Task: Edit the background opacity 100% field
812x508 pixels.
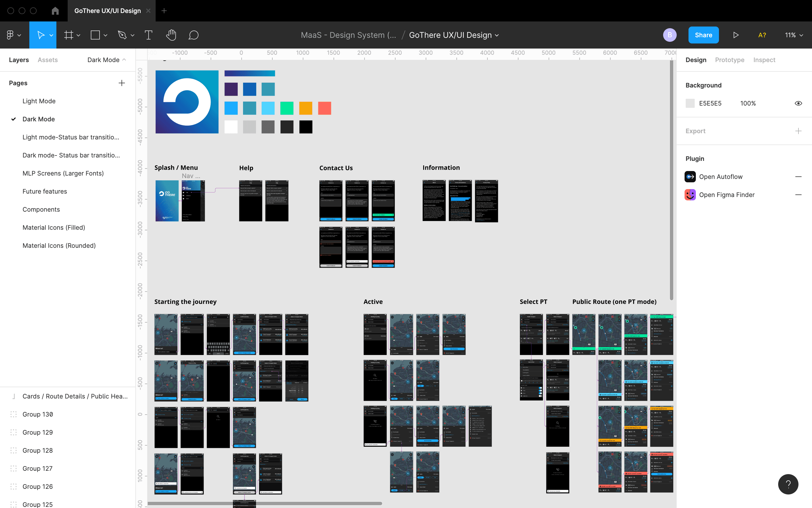Action: [x=748, y=104]
